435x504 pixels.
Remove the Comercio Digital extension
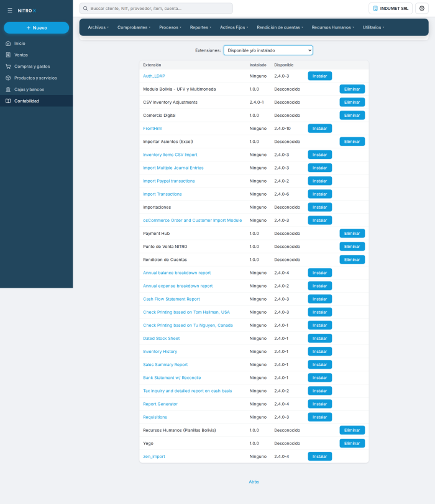click(x=352, y=116)
